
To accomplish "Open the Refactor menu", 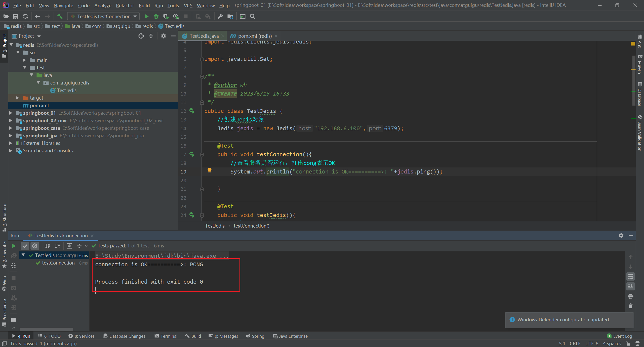I will click(x=125, y=5).
